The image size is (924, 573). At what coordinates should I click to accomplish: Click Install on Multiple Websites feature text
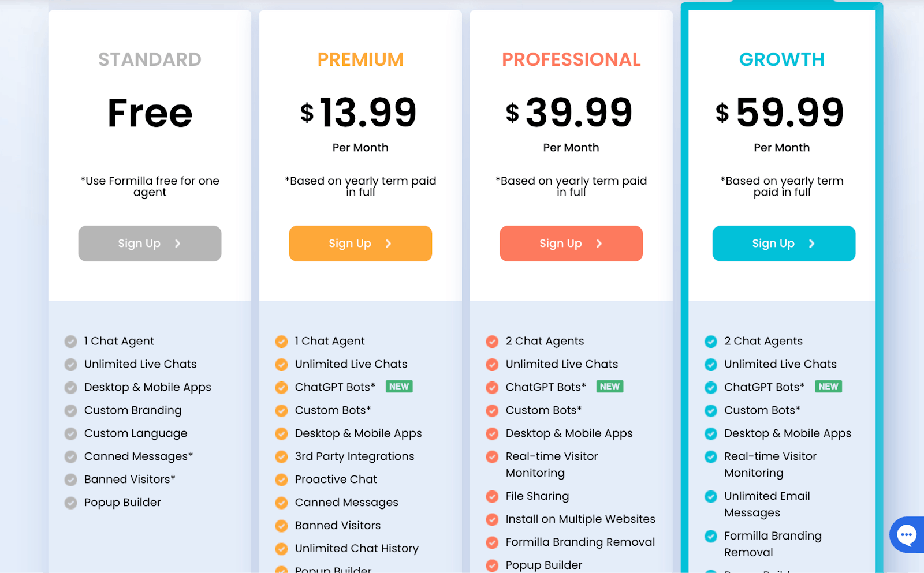coord(580,519)
